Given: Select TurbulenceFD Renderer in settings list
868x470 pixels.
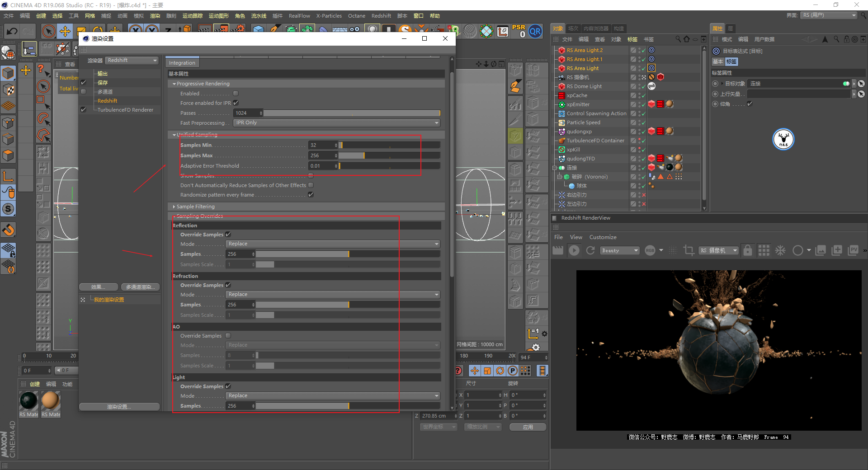Looking at the screenshot, I should click(125, 110).
